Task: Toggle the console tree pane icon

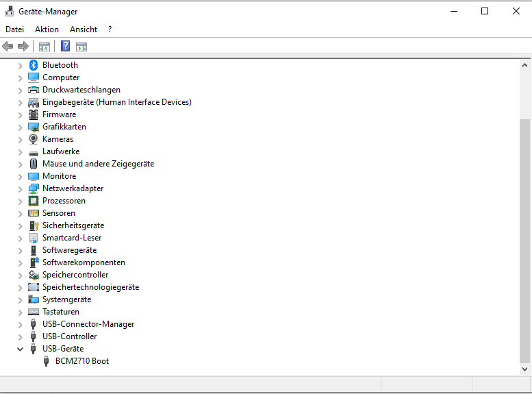Action: point(44,47)
